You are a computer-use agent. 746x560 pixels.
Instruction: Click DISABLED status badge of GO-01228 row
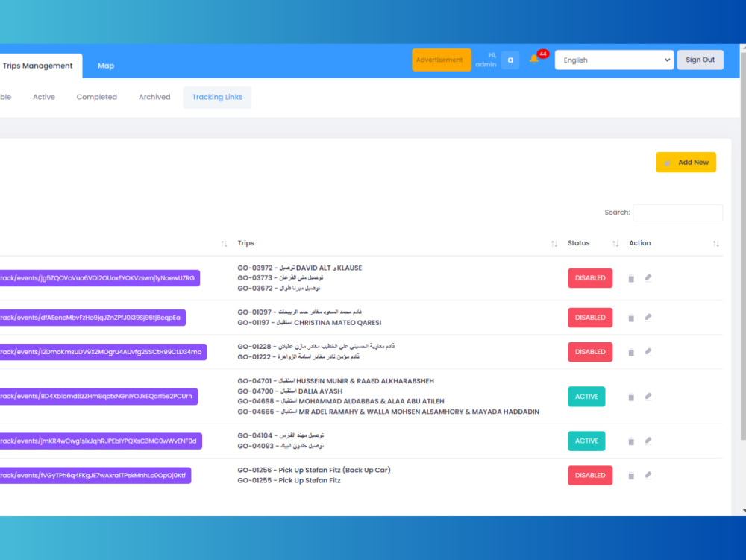589,352
